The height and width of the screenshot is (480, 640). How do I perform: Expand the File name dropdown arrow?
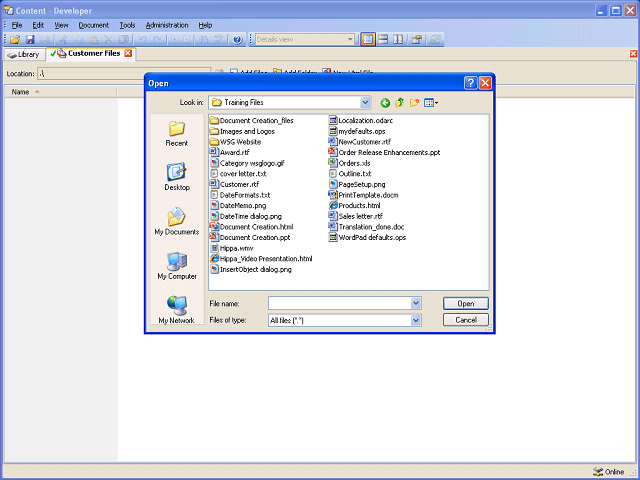[416, 303]
